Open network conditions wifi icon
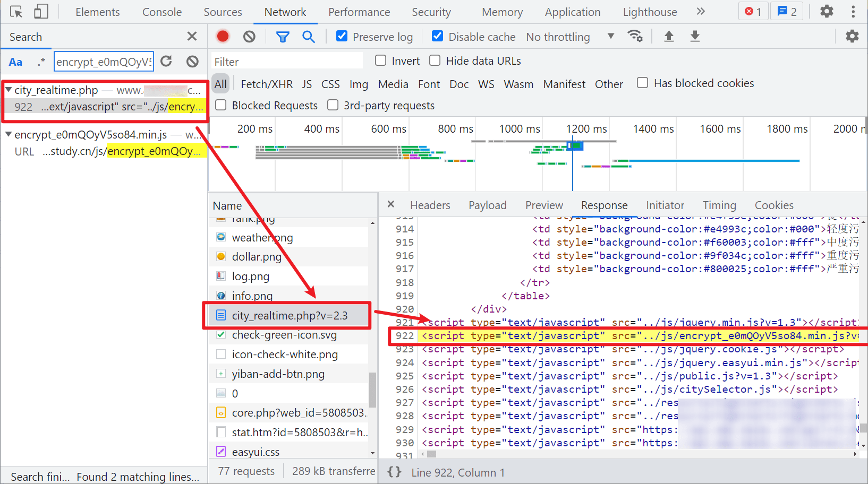 635,36
